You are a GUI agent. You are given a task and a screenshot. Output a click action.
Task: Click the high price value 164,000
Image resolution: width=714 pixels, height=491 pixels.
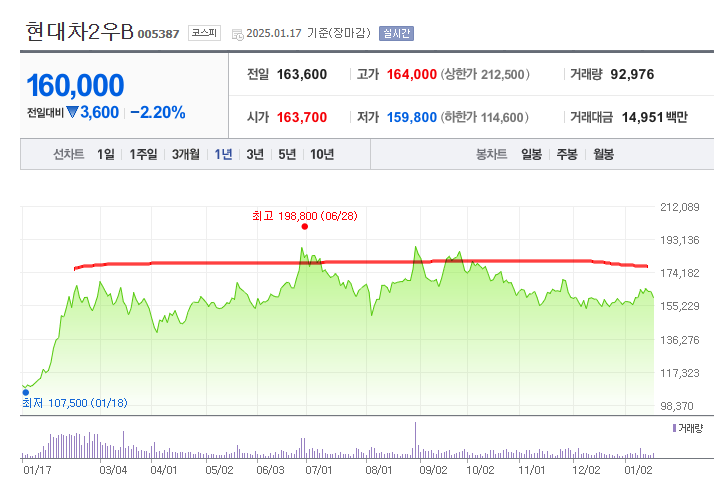(412, 74)
